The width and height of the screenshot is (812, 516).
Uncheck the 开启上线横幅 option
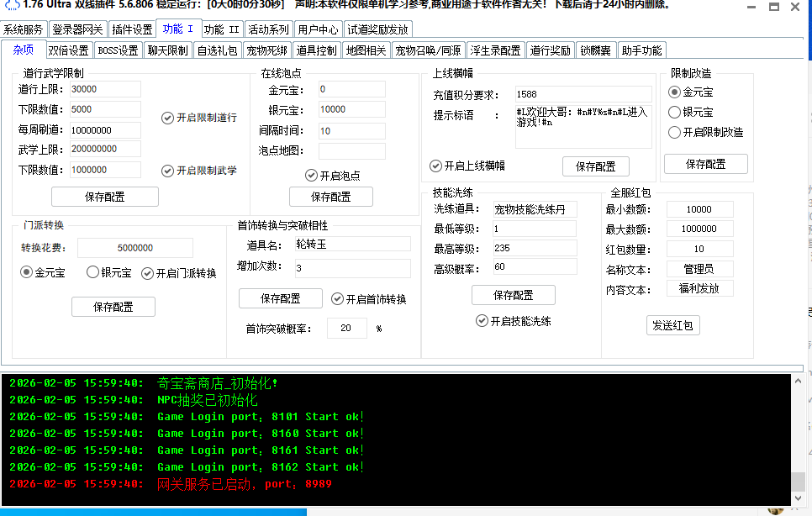435,166
